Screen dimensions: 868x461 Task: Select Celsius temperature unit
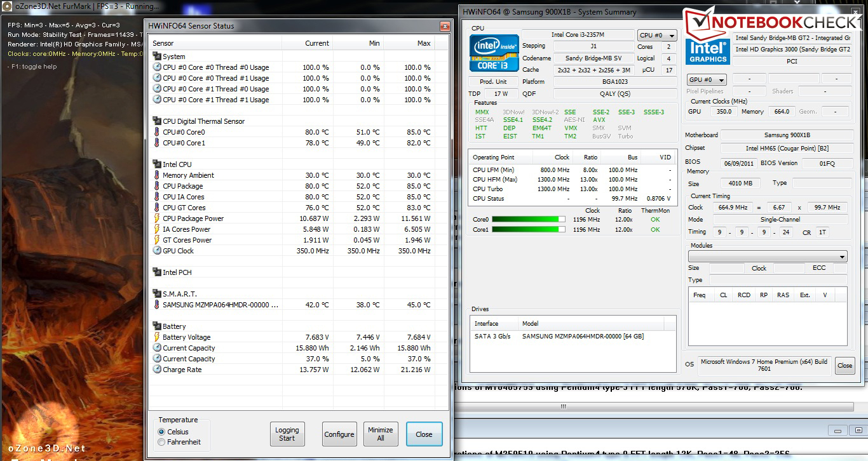(161, 432)
